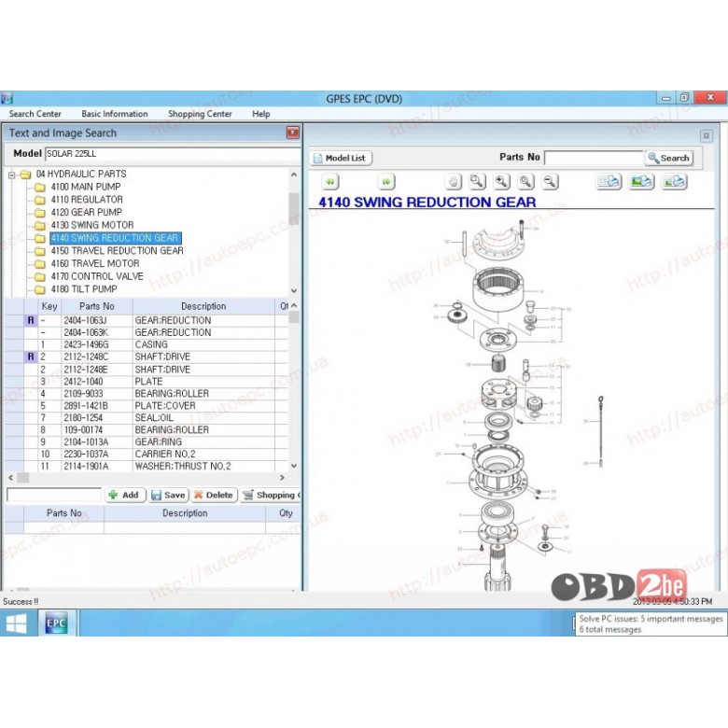This screenshot has width=728, height=728.
Task: Close the Text and Image Search panel
Action: click(292, 133)
